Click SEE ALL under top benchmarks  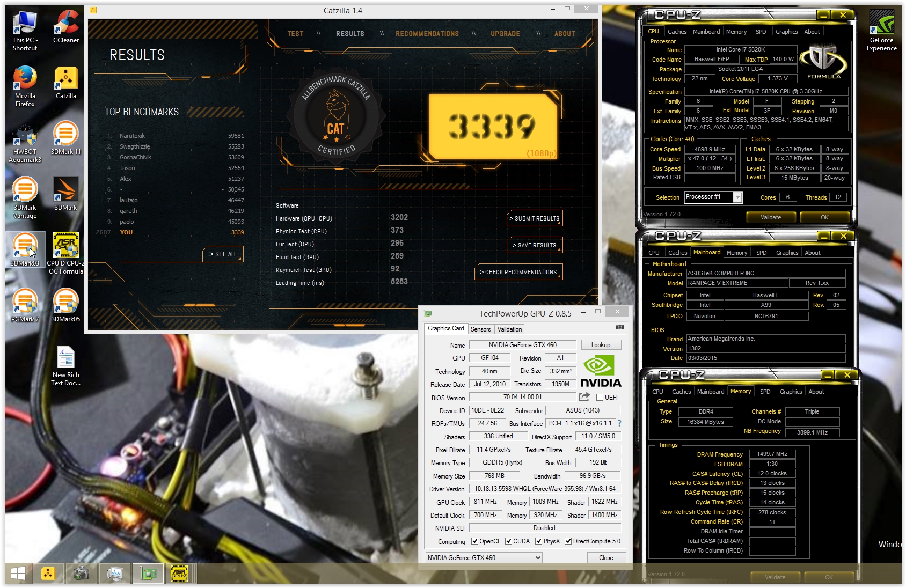coord(223,254)
